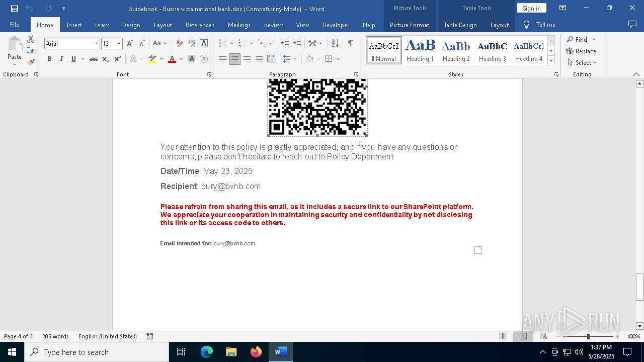Open Firefox from taskbar
Viewport: 644px width, 362px height.
pyautogui.click(x=256, y=352)
